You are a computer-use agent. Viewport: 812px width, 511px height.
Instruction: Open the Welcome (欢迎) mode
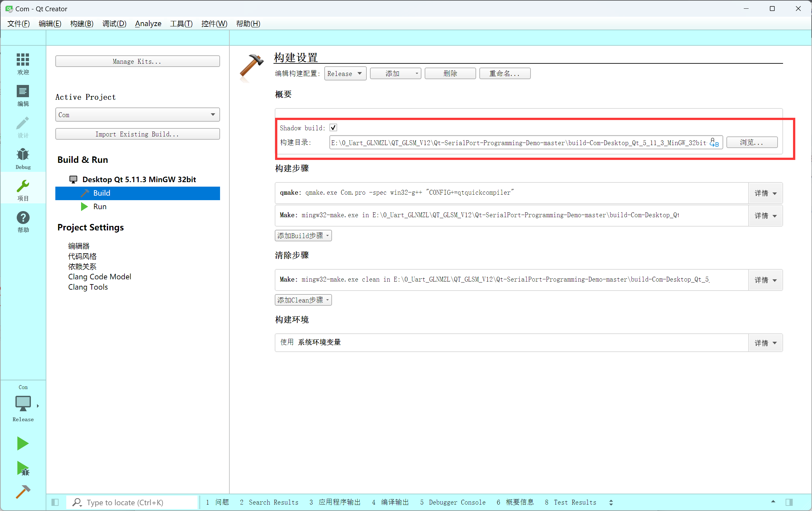pos(23,63)
